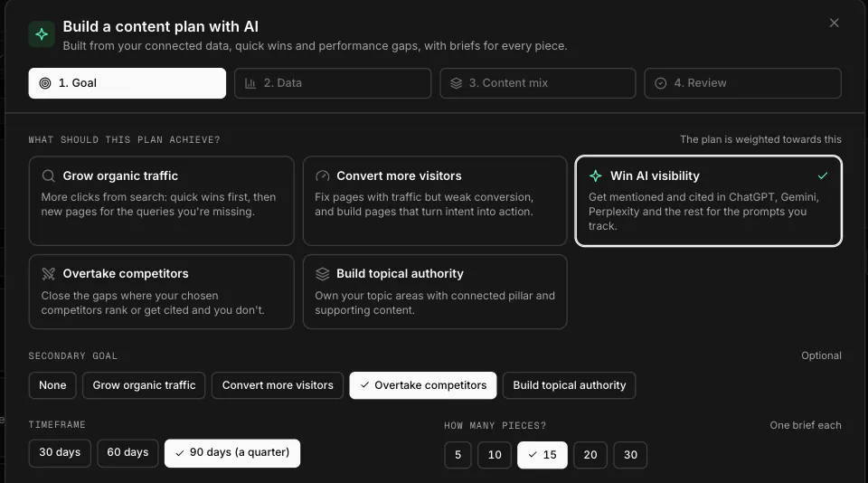Select the Overtake competitors goal card
Screen dimensions: 868x483
pyautogui.click(x=162, y=292)
